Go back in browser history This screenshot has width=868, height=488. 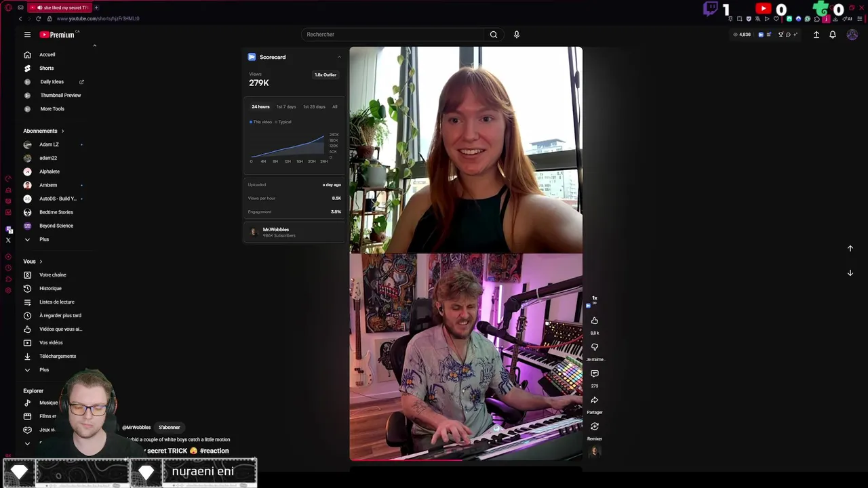tap(20, 18)
